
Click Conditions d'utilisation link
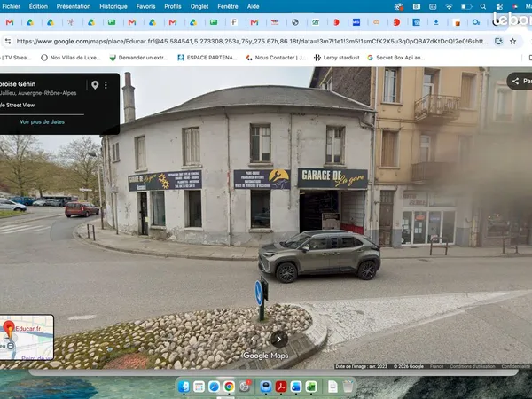coord(473,366)
